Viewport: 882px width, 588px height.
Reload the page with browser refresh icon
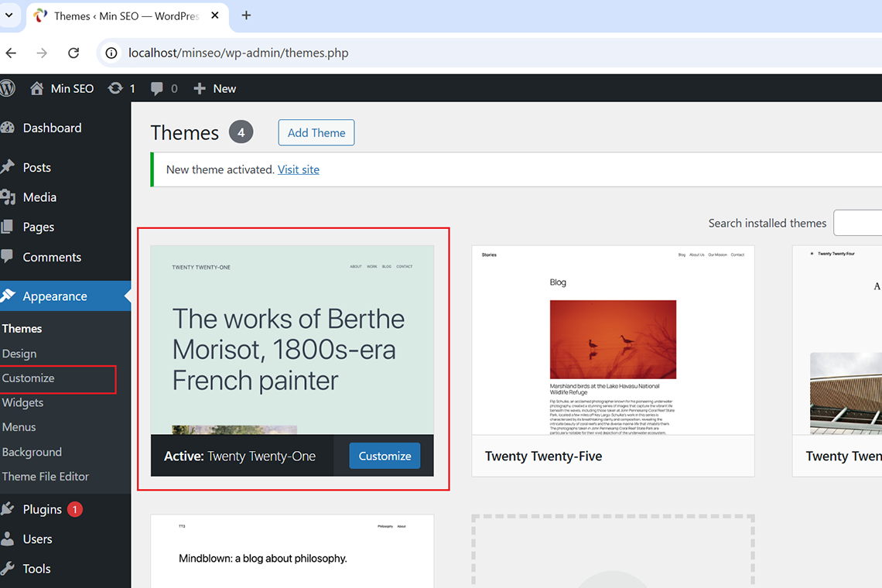pos(73,53)
